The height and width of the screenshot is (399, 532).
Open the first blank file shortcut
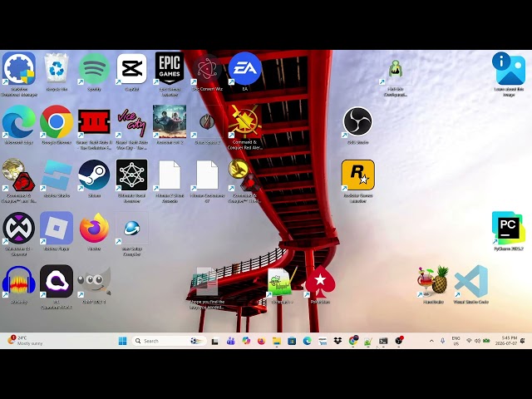tap(170, 175)
